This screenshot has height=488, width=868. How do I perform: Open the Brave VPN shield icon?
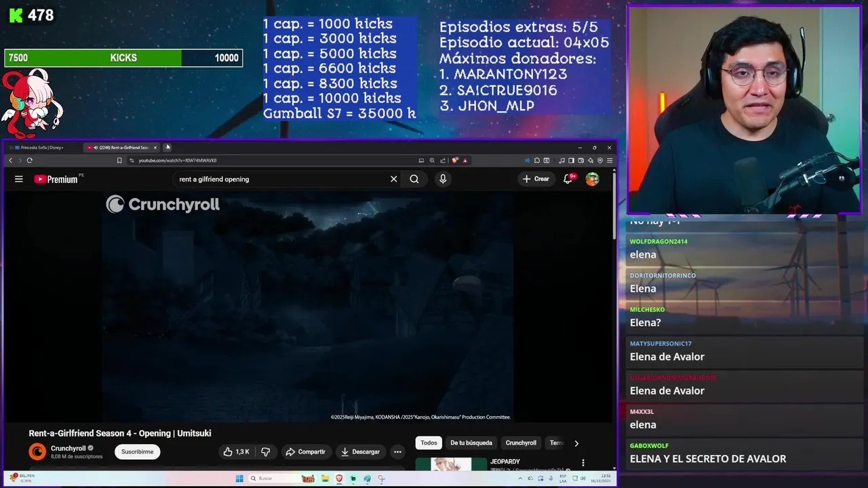[x=600, y=161]
